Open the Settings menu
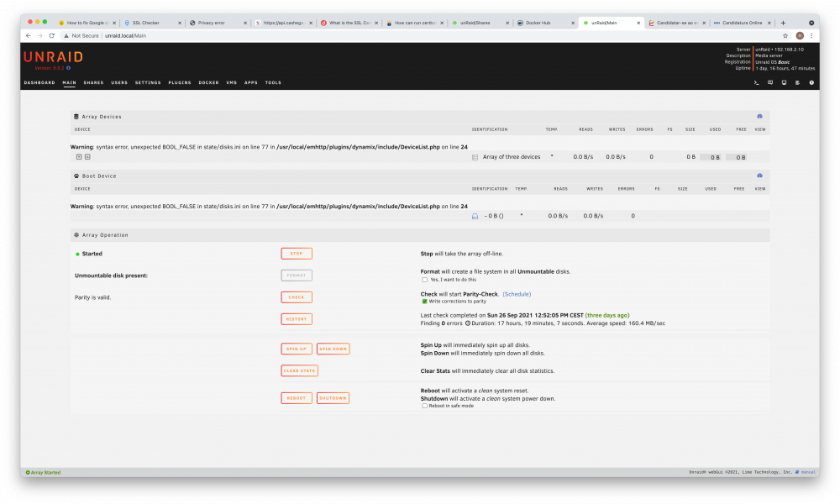This screenshot has width=840, height=504. [x=148, y=82]
